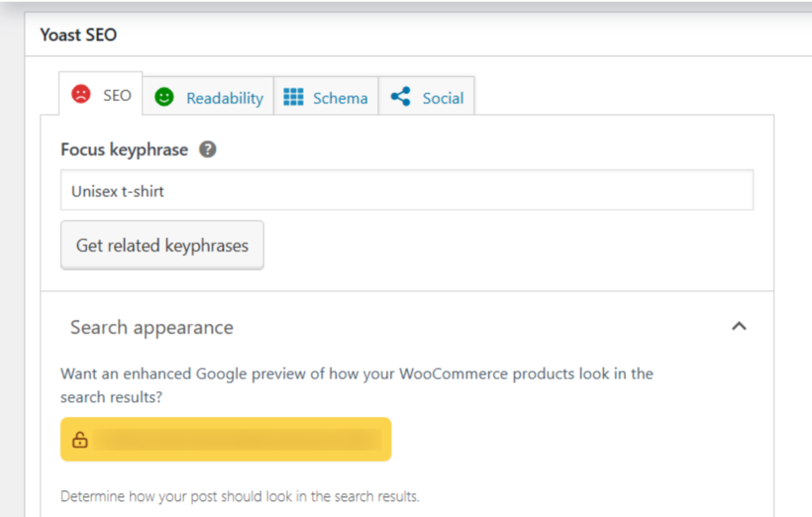Viewport: 812px width, 517px height.
Task: Click Get related keyphrases button
Action: 162,245
